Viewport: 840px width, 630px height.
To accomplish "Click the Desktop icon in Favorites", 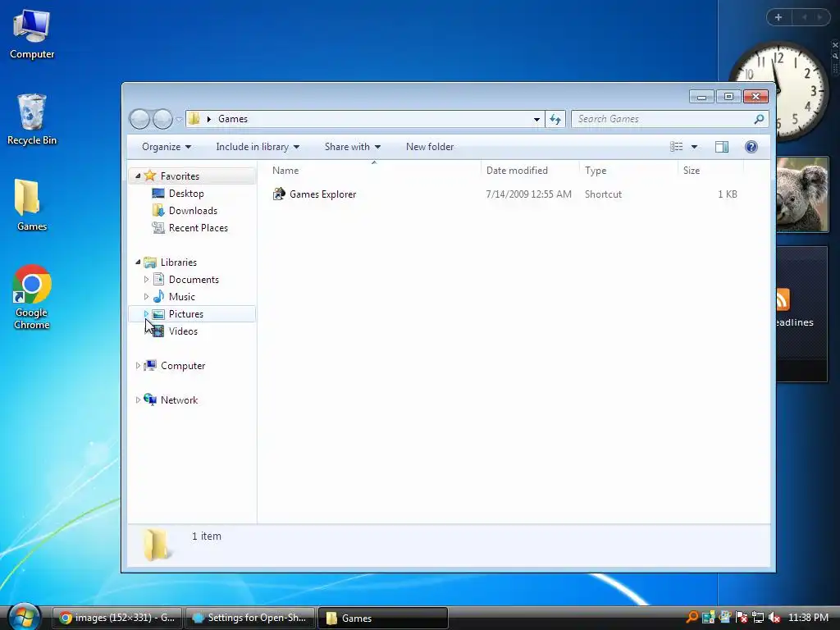I will click(158, 194).
